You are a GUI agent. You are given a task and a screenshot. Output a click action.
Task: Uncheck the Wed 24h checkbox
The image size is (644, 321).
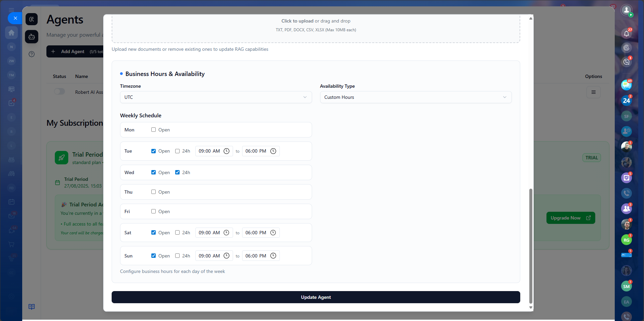tap(177, 172)
